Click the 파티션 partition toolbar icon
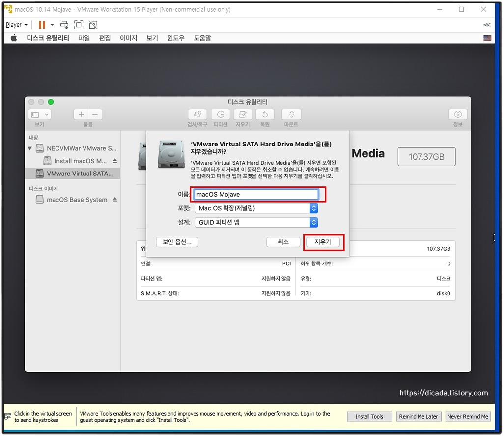This screenshot has height=436, width=504. point(221,115)
